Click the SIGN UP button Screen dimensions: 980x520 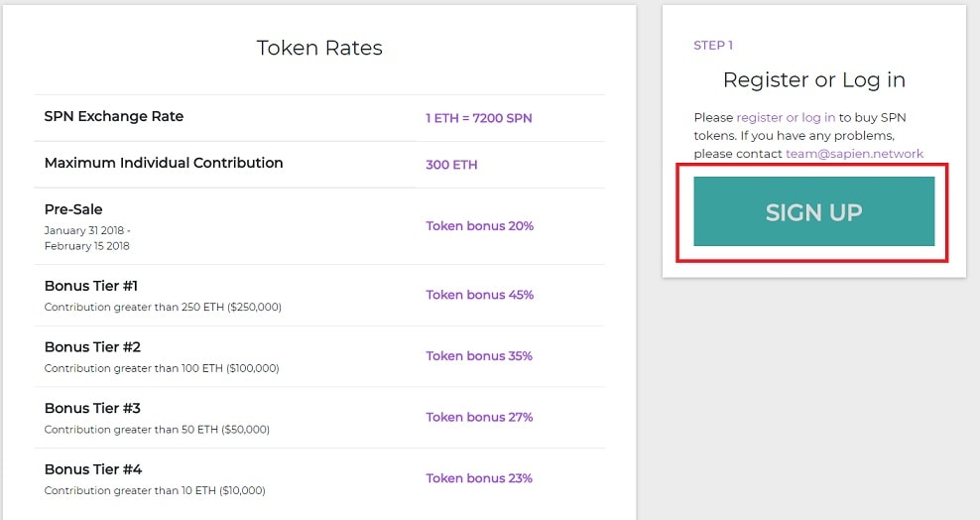tap(813, 211)
